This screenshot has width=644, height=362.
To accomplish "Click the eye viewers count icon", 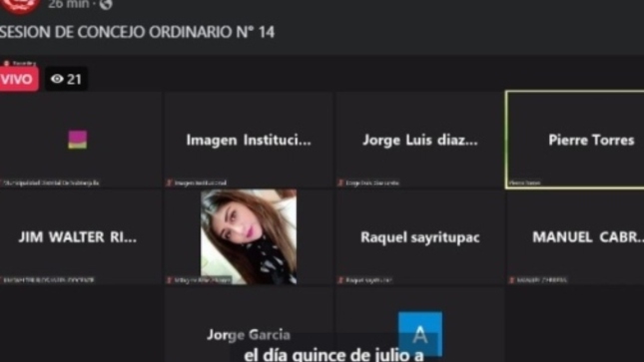I will (57, 79).
